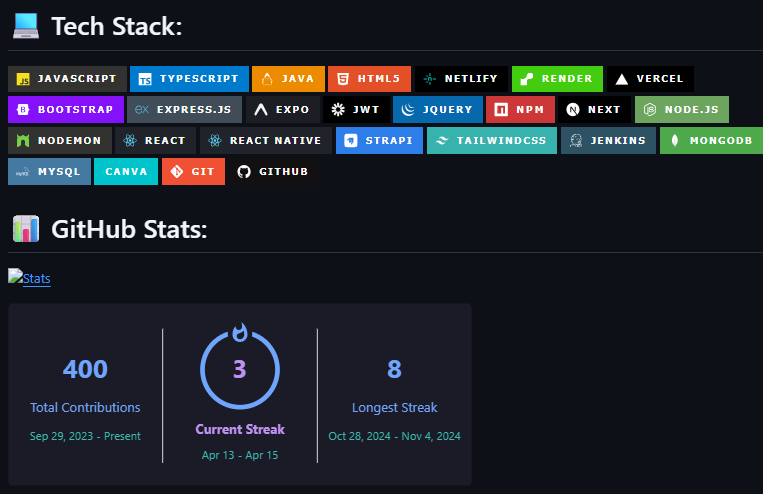
Task: Select the Java badge
Action: (288, 79)
